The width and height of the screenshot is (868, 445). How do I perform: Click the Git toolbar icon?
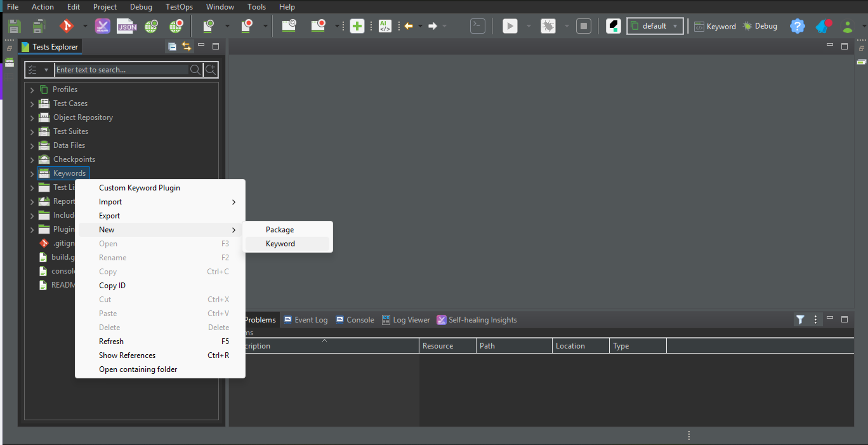pos(66,26)
